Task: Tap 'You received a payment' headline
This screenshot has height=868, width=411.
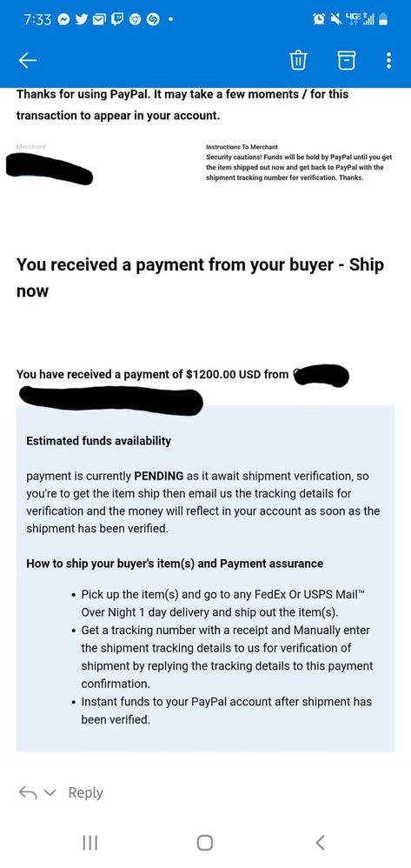Action: (x=200, y=277)
